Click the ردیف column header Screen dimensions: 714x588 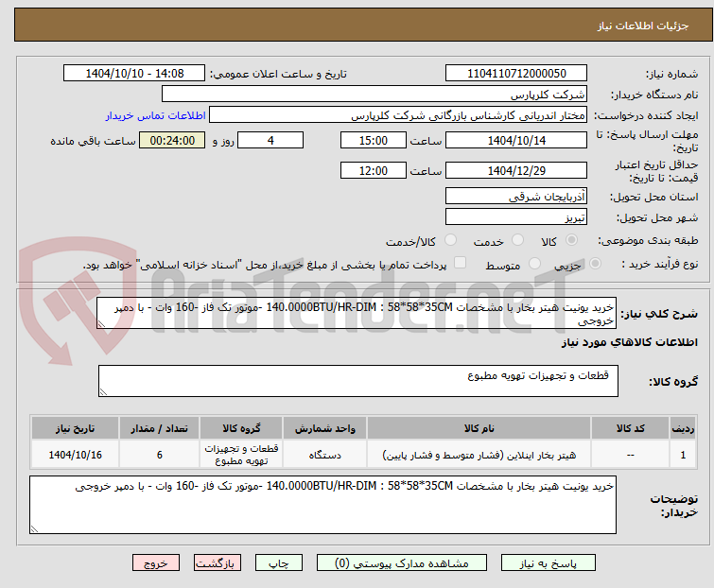(683, 428)
